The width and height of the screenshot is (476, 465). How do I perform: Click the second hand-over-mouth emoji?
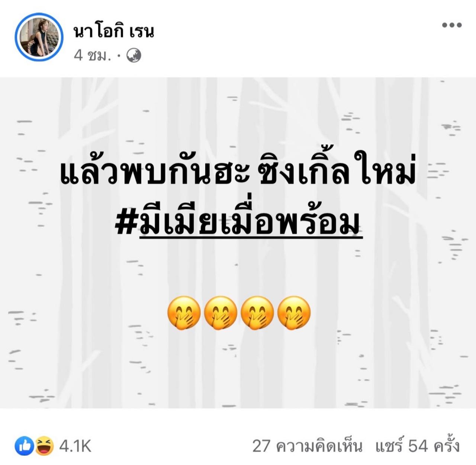221,313
